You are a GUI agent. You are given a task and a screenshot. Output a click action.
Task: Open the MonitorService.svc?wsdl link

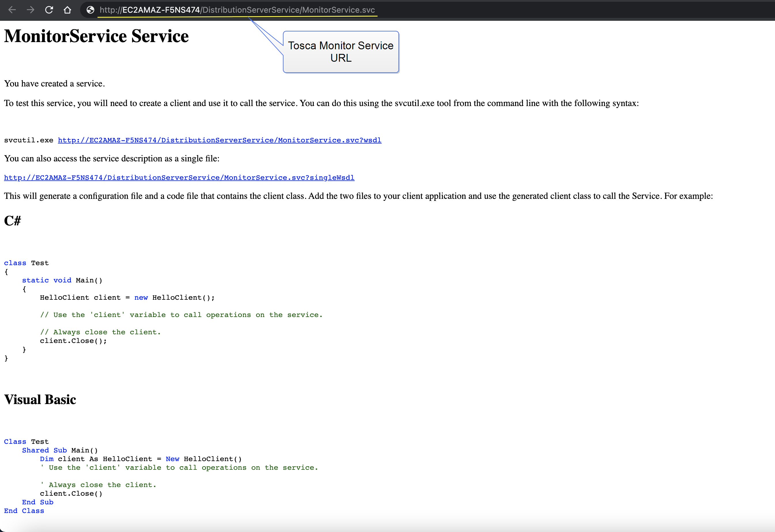click(x=220, y=140)
